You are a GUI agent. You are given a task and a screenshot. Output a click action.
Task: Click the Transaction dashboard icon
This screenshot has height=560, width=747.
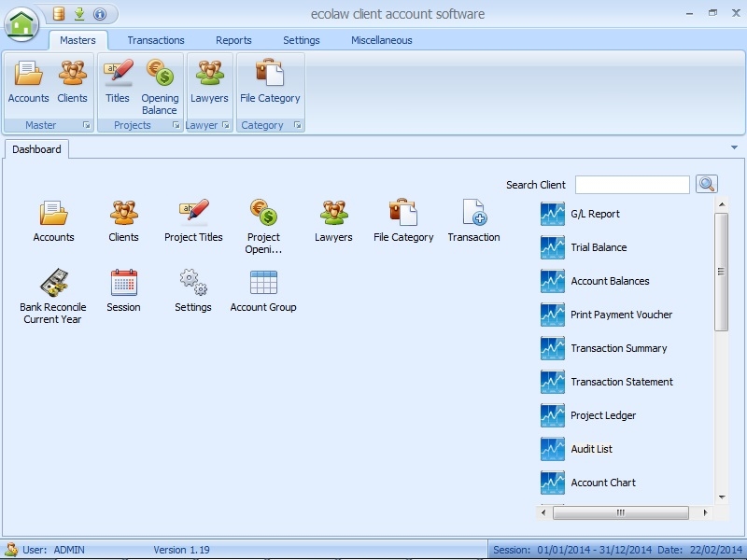coord(473,214)
